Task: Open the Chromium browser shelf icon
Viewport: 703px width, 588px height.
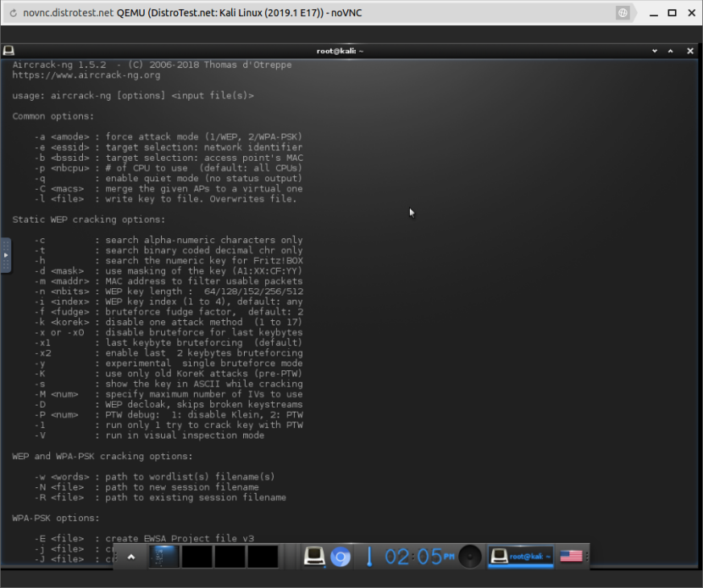Action: click(x=340, y=557)
